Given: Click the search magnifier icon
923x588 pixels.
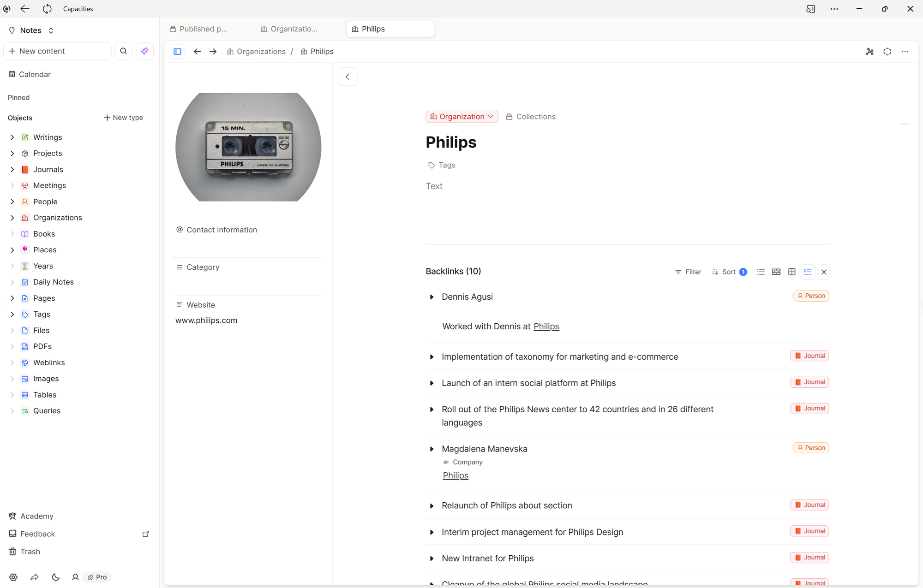Looking at the screenshot, I should (x=124, y=51).
